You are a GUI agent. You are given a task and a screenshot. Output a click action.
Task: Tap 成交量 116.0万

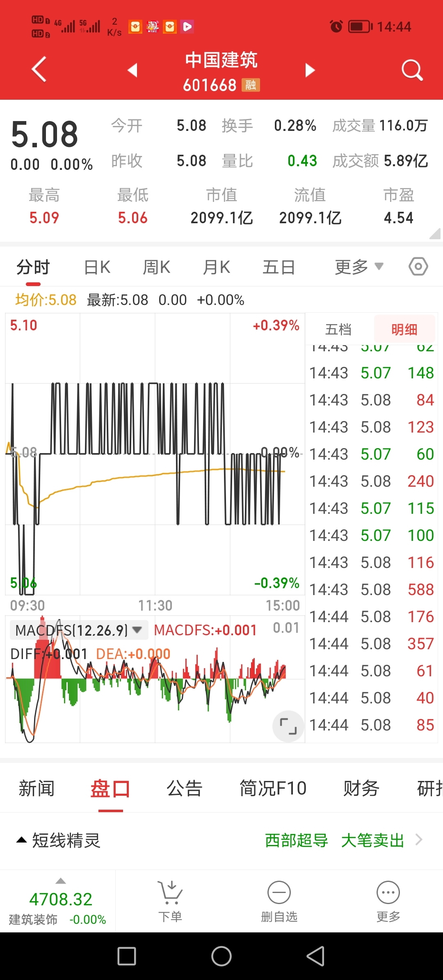pos(380,126)
